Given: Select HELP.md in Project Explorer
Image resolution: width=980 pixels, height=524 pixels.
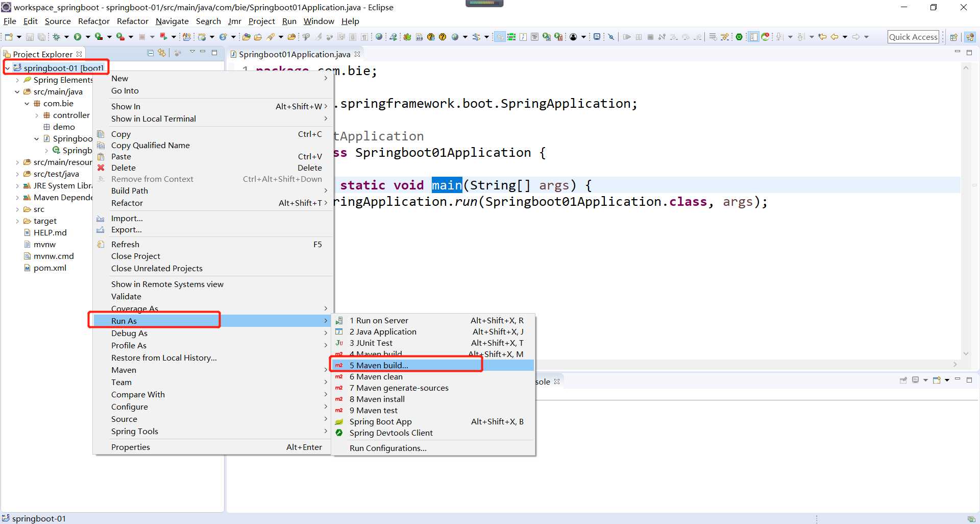Looking at the screenshot, I should point(50,232).
